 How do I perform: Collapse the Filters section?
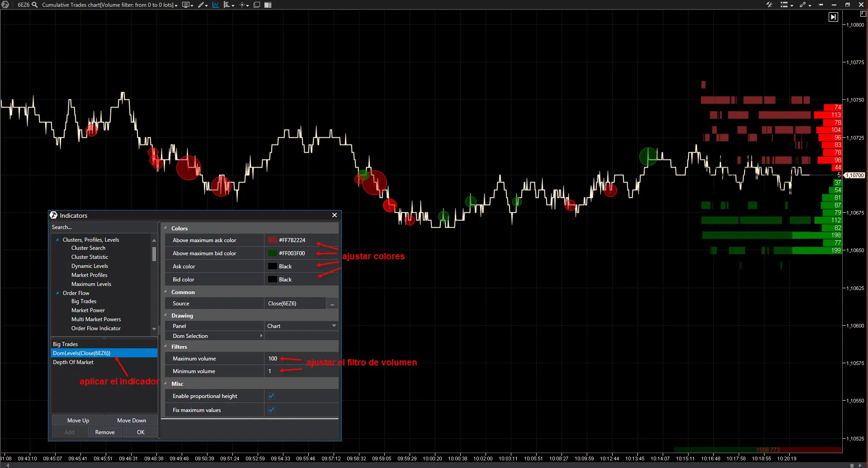click(165, 346)
